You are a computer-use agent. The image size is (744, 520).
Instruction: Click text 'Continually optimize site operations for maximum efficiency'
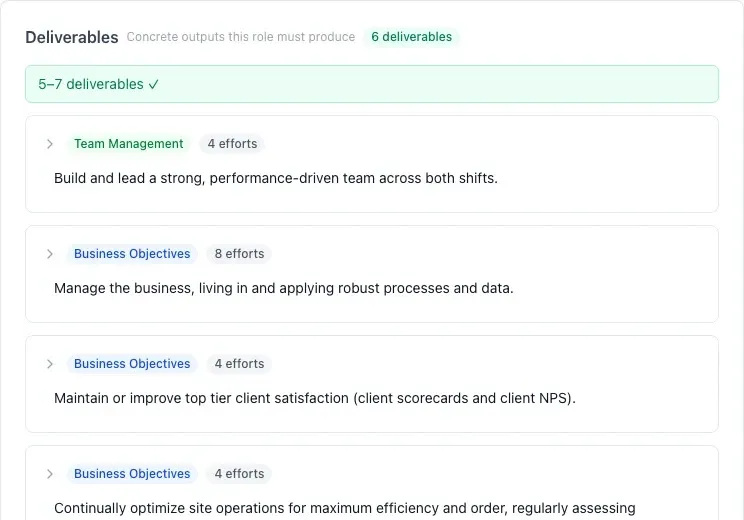tap(246, 508)
